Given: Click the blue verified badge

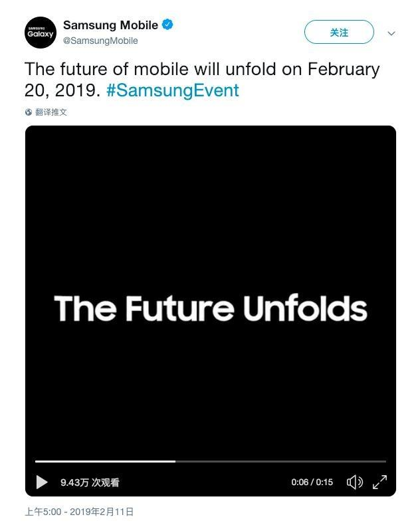Looking at the screenshot, I should [167, 25].
